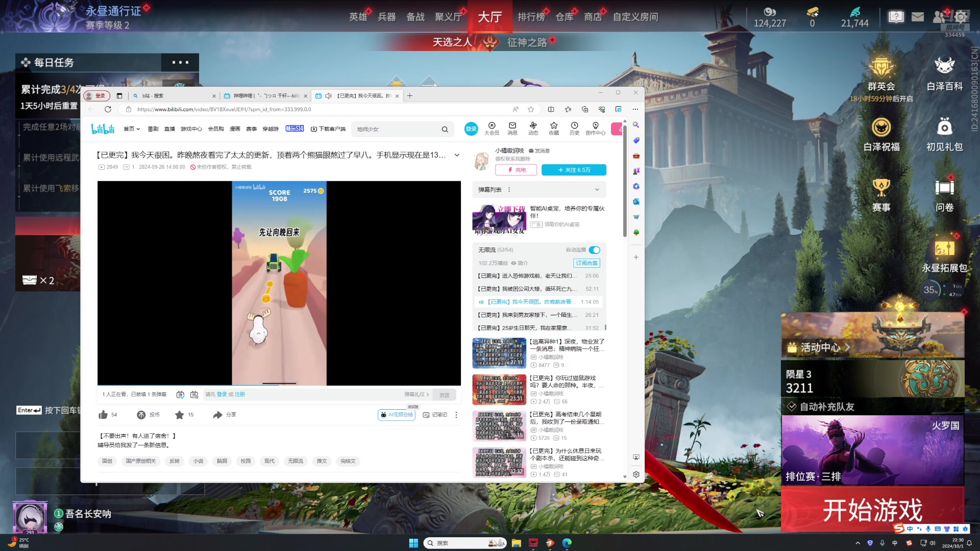Click the 投币 coin icon

(x=141, y=415)
